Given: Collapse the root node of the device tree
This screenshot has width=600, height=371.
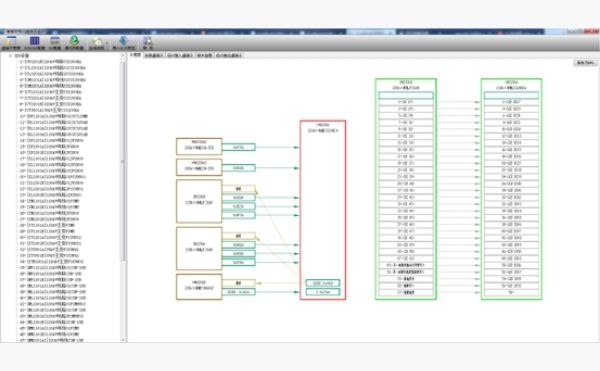Looking at the screenshot, I should [x=10, y=55].
